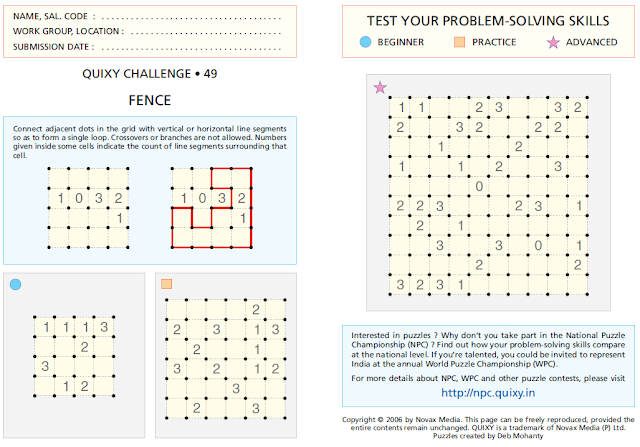640x447 pixels.
Task: Click the orange square above practice puzzle
Action: pos(167,284)
